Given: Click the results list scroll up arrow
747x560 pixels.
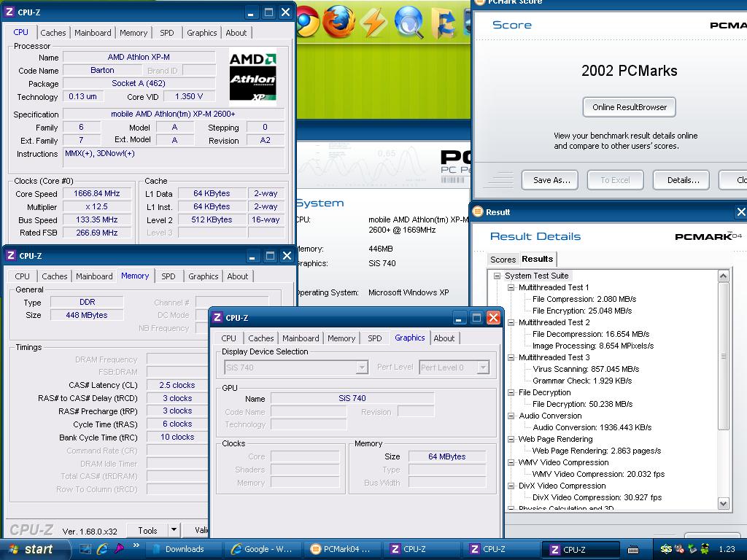Looking at the screenshot, I should tap(723, 276).
